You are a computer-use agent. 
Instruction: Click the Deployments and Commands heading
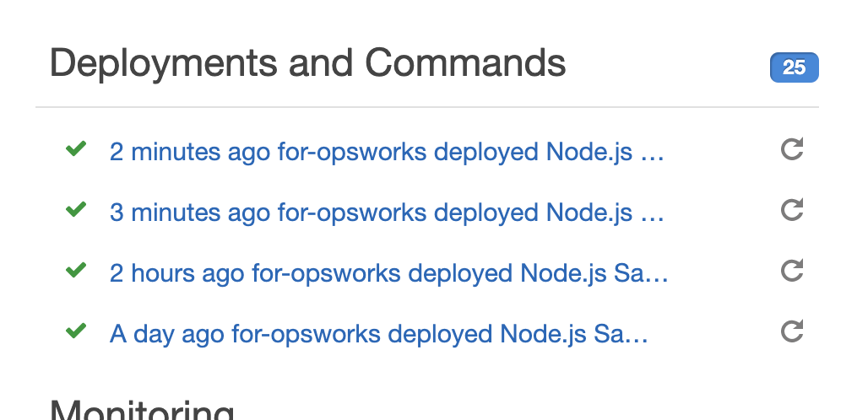point(308,64)
